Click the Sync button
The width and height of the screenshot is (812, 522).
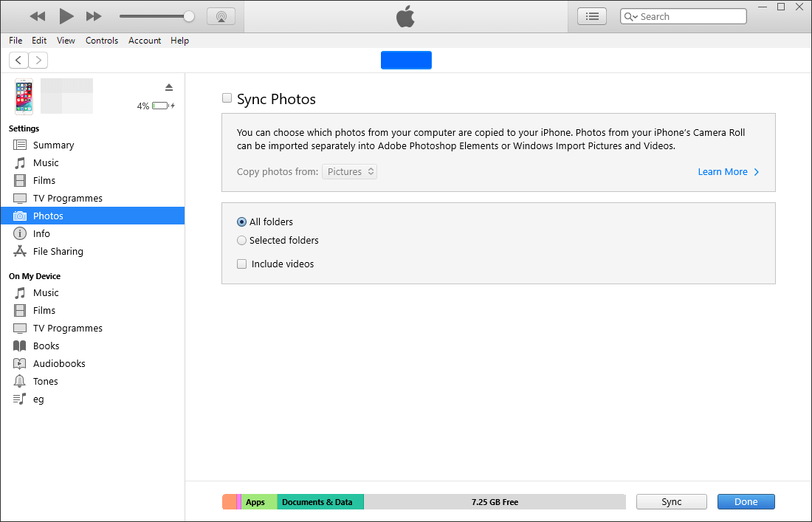[x=671, y=502]
